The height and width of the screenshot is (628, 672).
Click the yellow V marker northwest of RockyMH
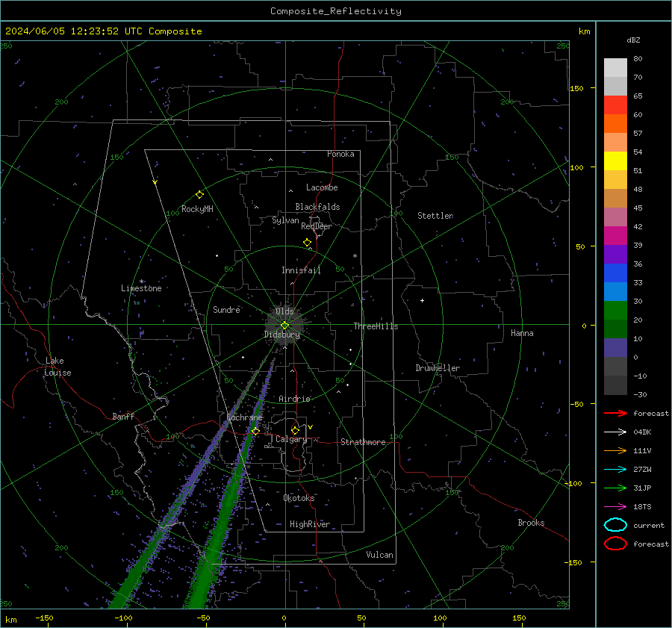pos(155,182)
